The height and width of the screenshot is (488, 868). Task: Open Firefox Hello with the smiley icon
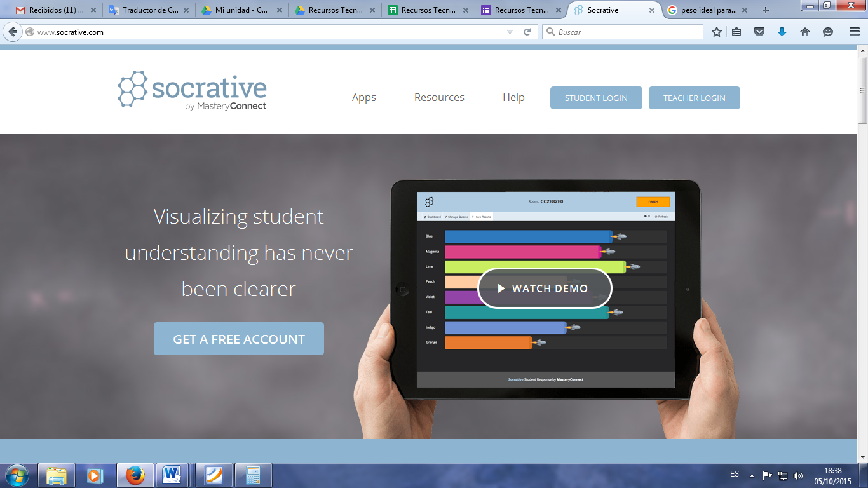pyautogui.click(x=827, y=31)
